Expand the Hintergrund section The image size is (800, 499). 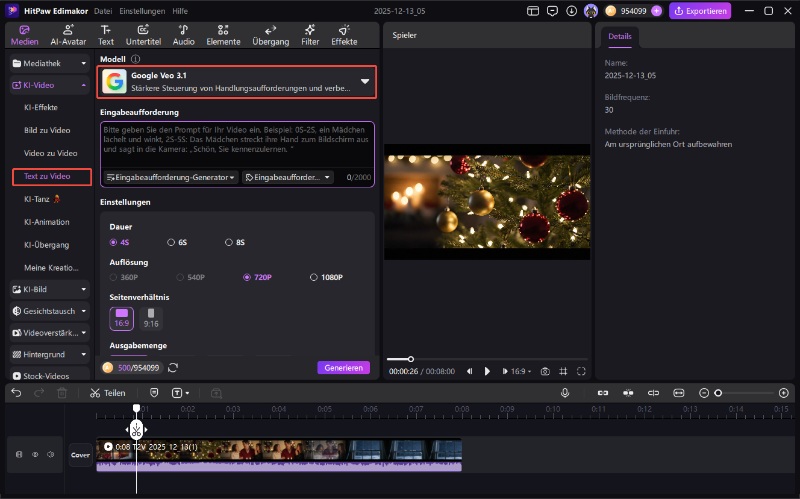click(49, 354)
